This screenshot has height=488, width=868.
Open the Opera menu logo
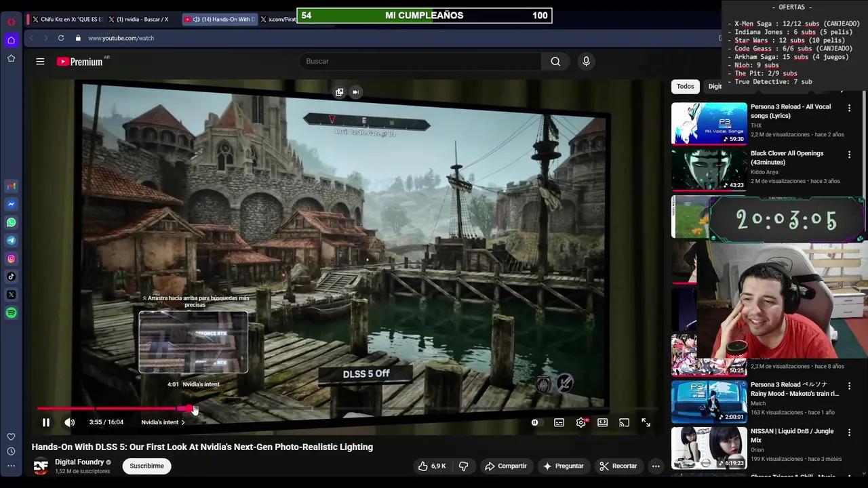(x=11, y=22)
